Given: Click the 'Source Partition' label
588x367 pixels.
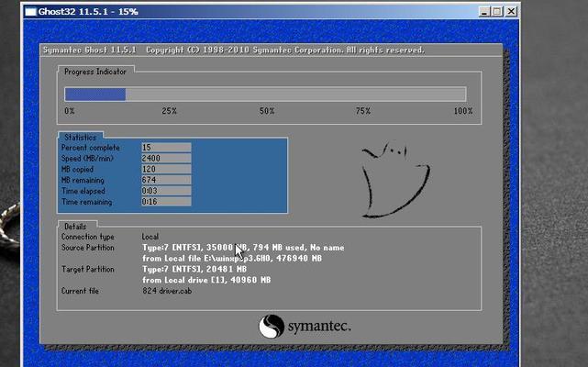Looking at the screenshot, I should [x=88, y=248].
